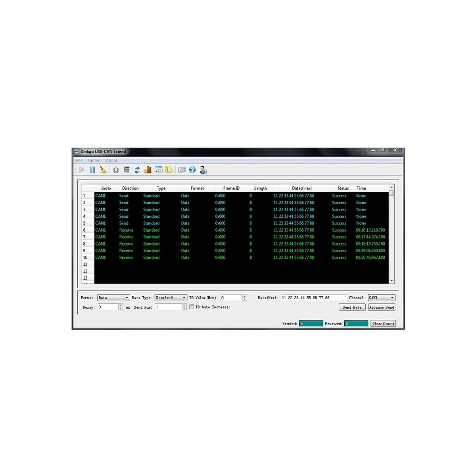Enable the ID Auto Increase checkbox
The width and height of the screenshot is (476, 476).
[x=192, y=307]
